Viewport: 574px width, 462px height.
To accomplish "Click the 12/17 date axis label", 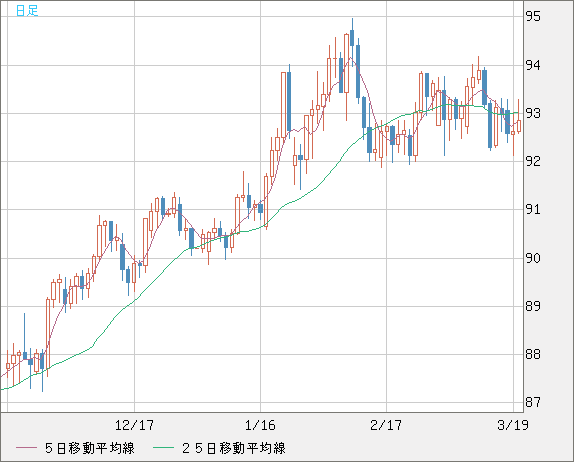I will [x=134, y=425].
